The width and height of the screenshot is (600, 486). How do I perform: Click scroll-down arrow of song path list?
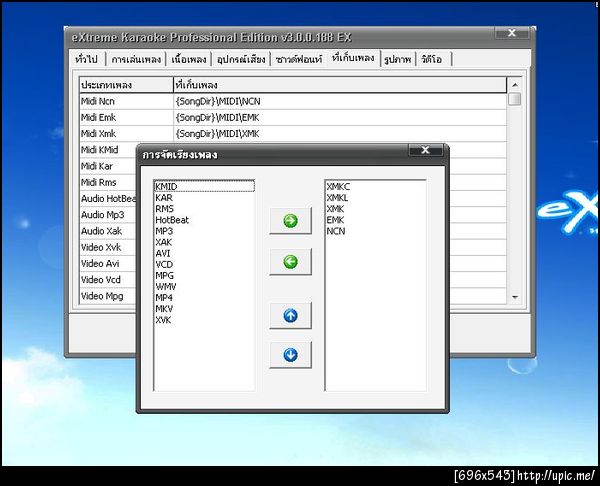[x=515, y=297]
